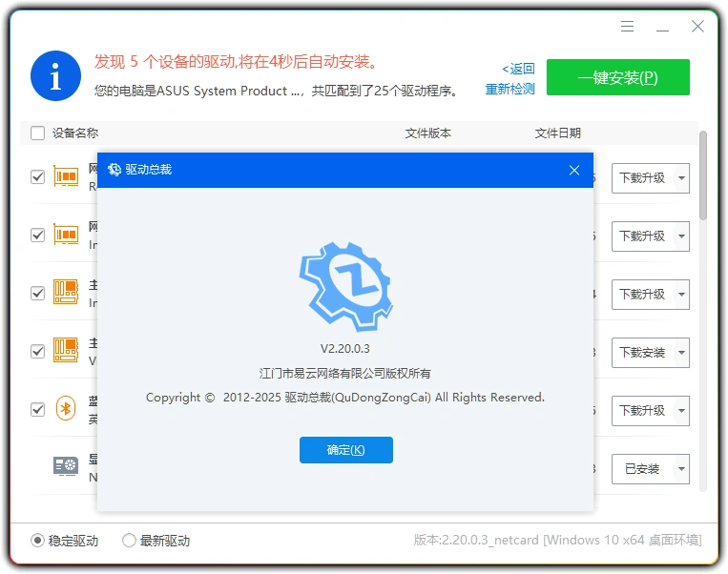This screenshot has width=728, height=574.
Task: Expand dropdown arrow on first network card row
Action: (x=681, y=178)
